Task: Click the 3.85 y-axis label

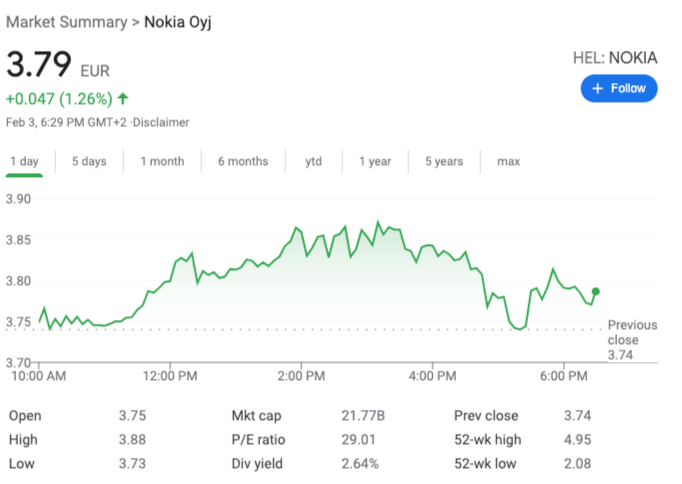Action: [x=18, y=240]
